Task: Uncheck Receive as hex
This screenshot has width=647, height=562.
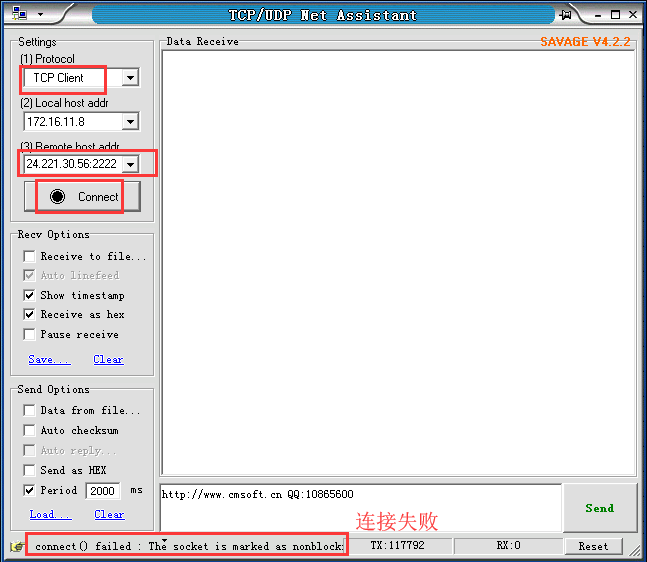Action: point(30,315)
